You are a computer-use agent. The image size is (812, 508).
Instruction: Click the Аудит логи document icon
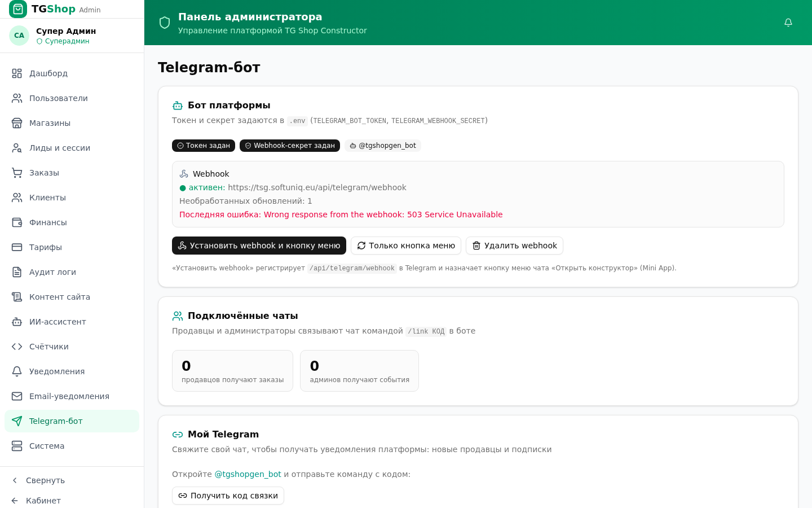pyautogui.click(x=17, y=272)
